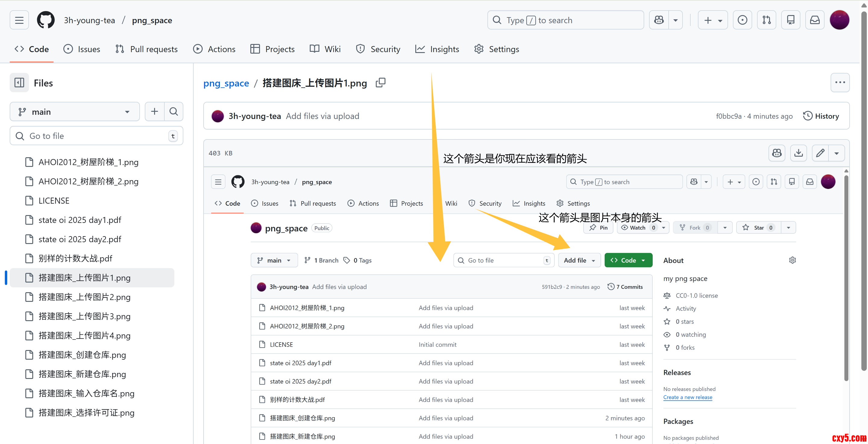The width and height of the screenshot is (868, 444).
Task: Click the GitHub Octocat logo icon
Action: [x=46, y=20]
